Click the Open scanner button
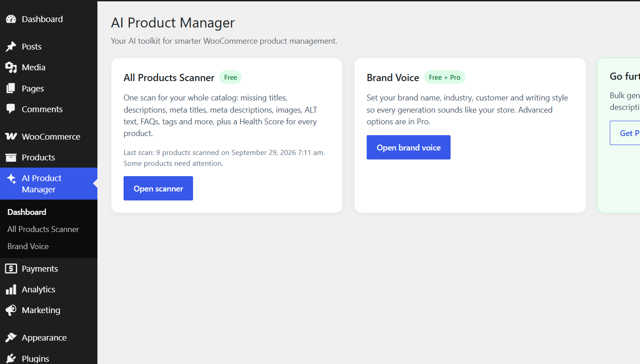Screen dimensions: 640x364 click(x=158, y=188)
